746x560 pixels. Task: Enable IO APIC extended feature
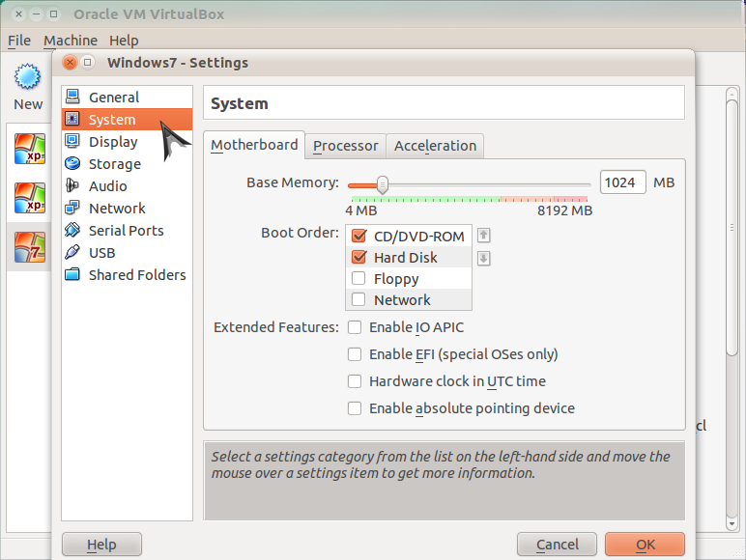[x=355, y=327]
